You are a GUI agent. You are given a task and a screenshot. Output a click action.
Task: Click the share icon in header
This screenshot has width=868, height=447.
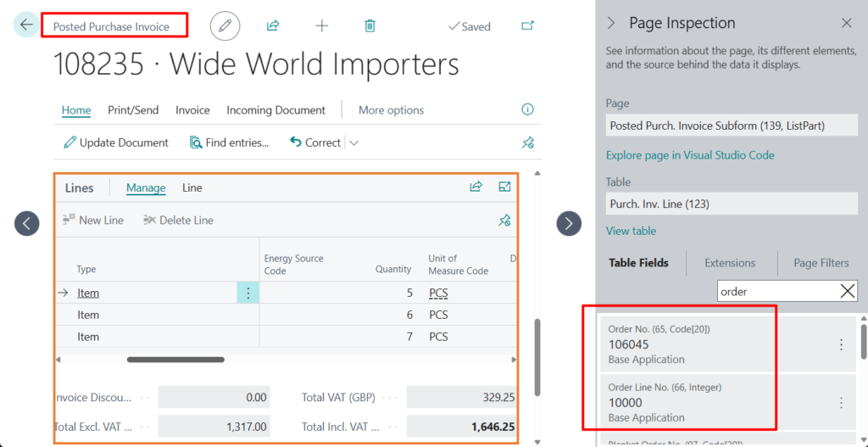[x=273, y=26]
